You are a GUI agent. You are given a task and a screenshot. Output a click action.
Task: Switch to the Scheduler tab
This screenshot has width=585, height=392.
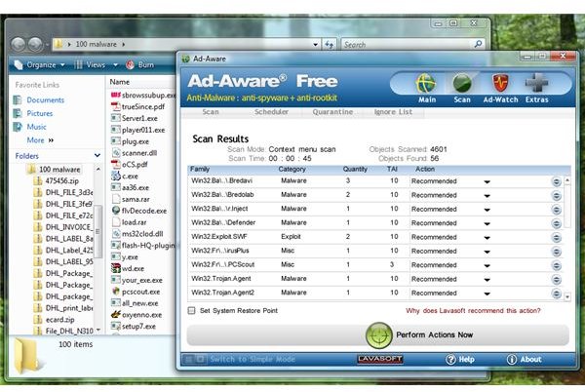271,112
